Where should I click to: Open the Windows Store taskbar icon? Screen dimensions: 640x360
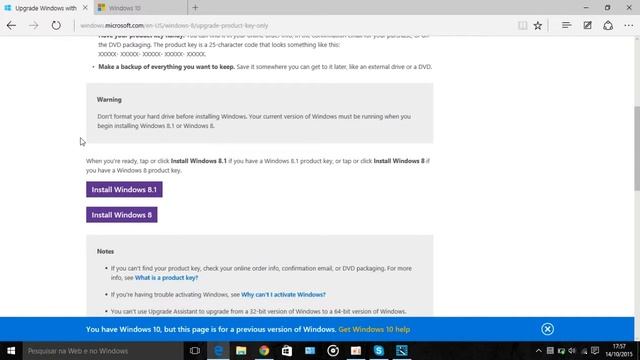click(287, 351)
